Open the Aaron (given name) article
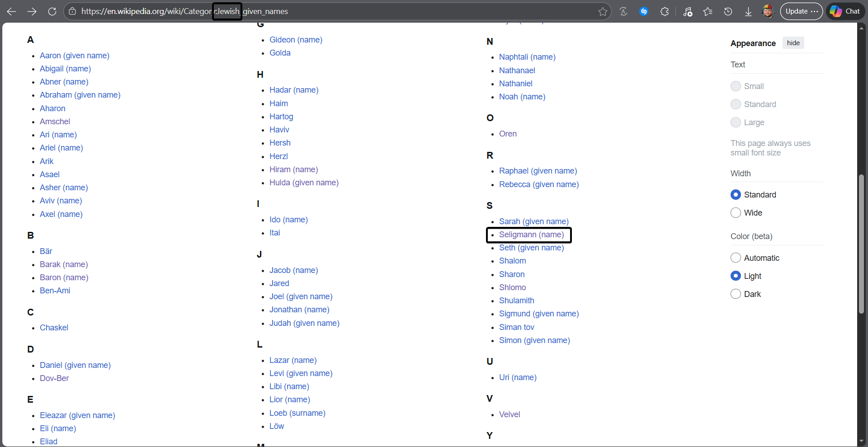Screen dimensions: 868x447 (75, 56)
